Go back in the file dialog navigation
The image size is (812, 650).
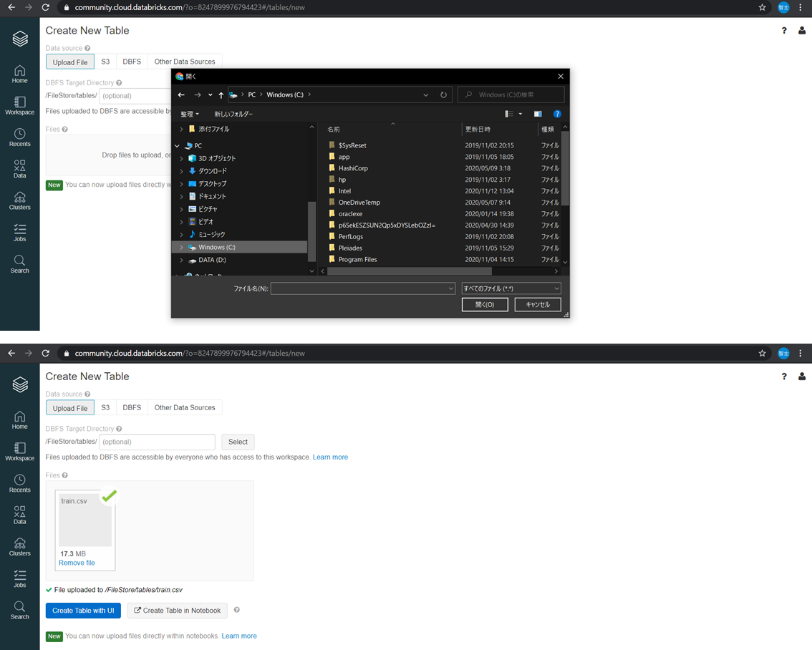click(181, 94)
